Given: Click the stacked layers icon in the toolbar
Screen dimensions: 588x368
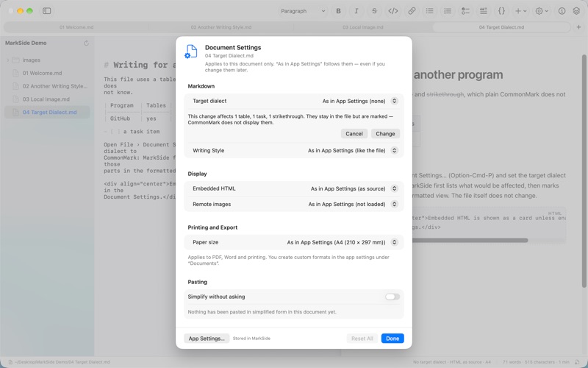Looking at the screenshot, I should click(576, 11).
